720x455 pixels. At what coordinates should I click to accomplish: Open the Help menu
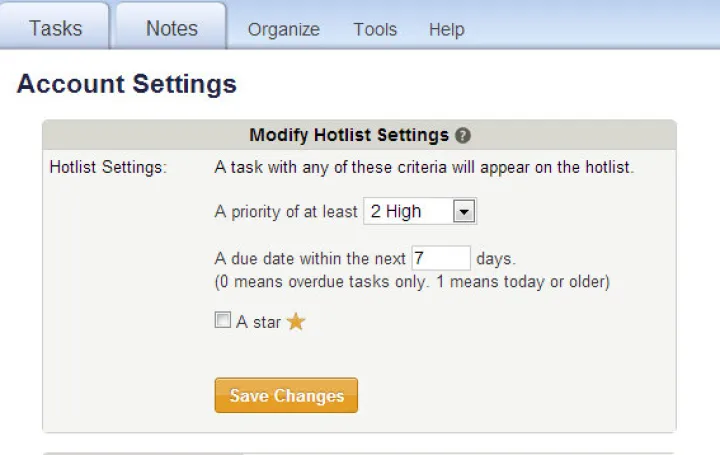(447, 29)
